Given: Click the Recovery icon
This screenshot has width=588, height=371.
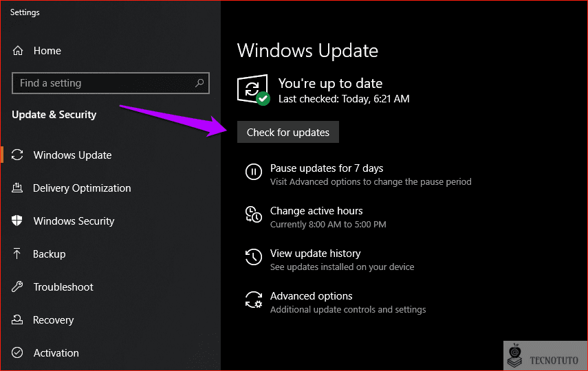Looking at the screenshot, I should click(x=17, y=319).
